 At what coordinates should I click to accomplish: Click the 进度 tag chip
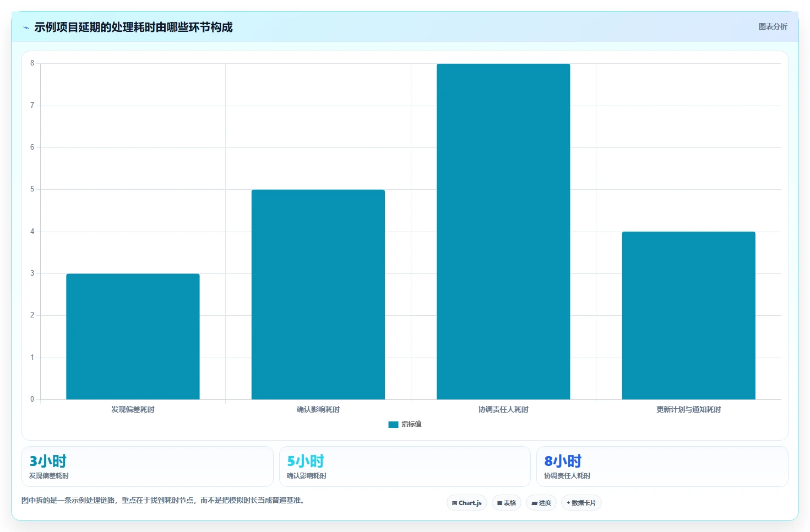[541, 503]
